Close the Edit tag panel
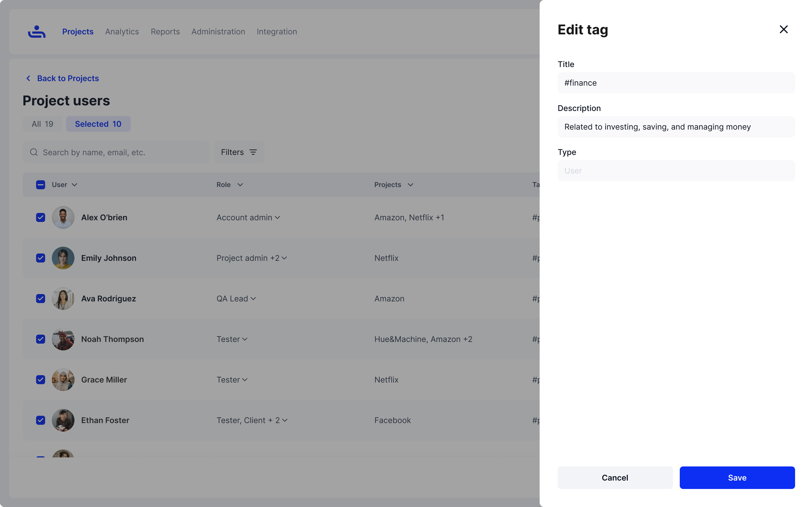 tap(783, 30)
